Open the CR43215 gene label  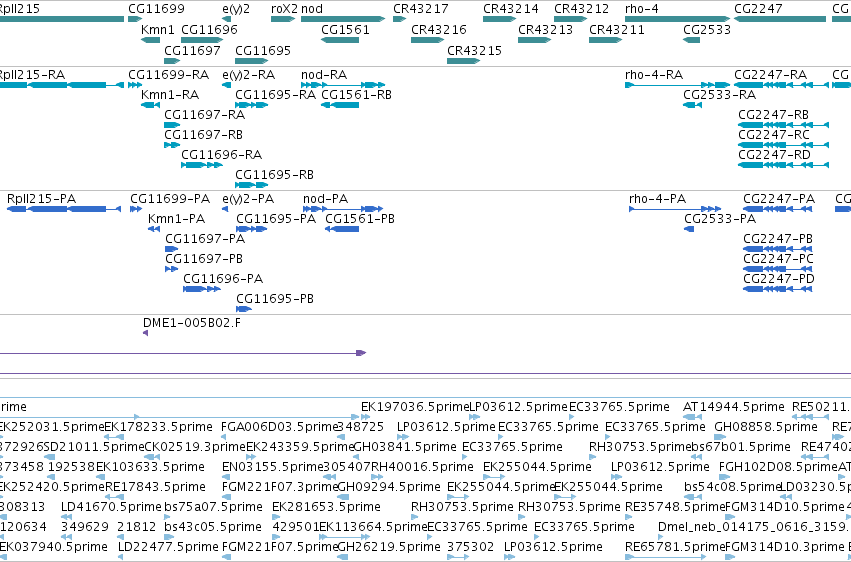tap(474, 50)
